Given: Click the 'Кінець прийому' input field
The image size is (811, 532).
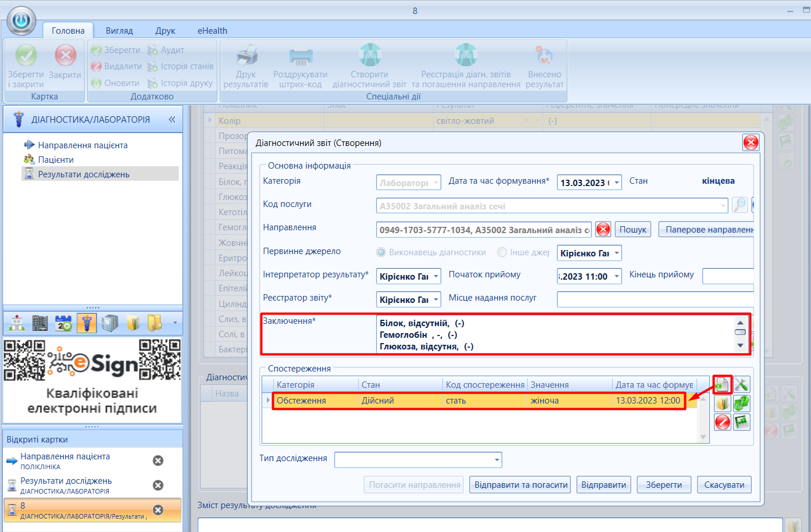Looking at the screenshot, I should pyautogui.click(x=728, y=276).
